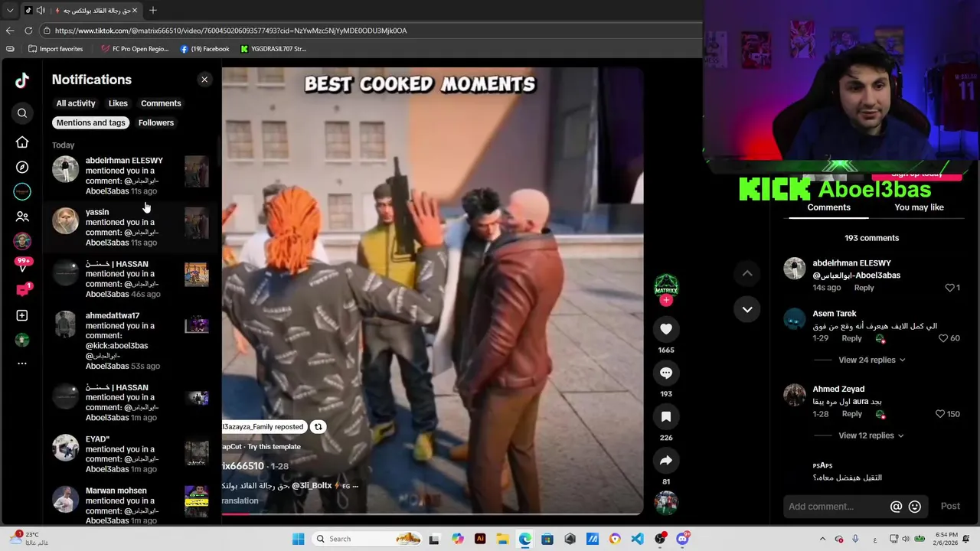Like abdelrhman ELESWY's comment

point(950,288)
